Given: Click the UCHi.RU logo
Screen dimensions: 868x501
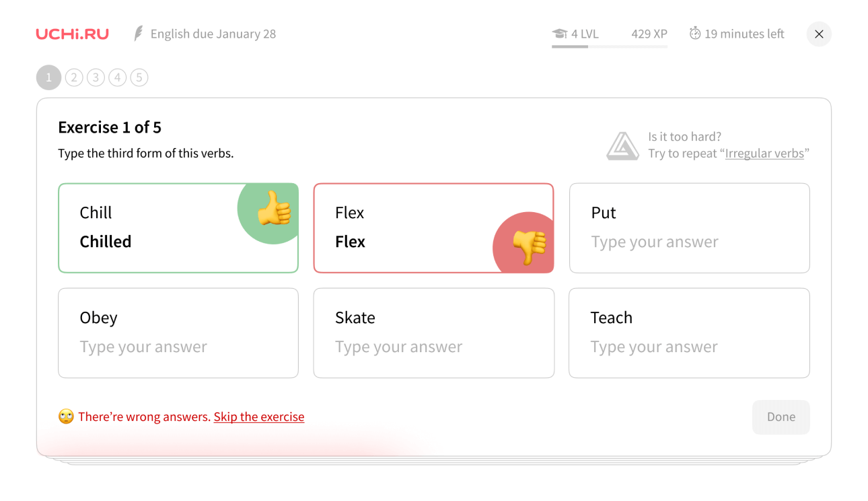Looking at the screenshot, I should point(72,34).
